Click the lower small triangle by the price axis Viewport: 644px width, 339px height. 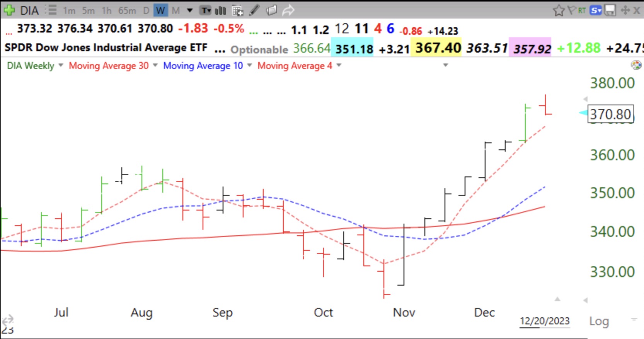(x=585, y=300)
